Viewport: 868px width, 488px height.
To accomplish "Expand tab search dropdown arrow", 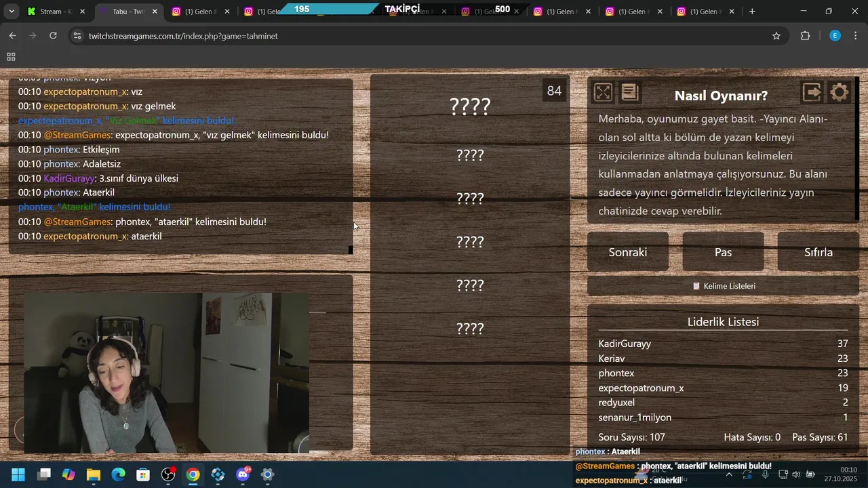I will click(x=12, y=12).
